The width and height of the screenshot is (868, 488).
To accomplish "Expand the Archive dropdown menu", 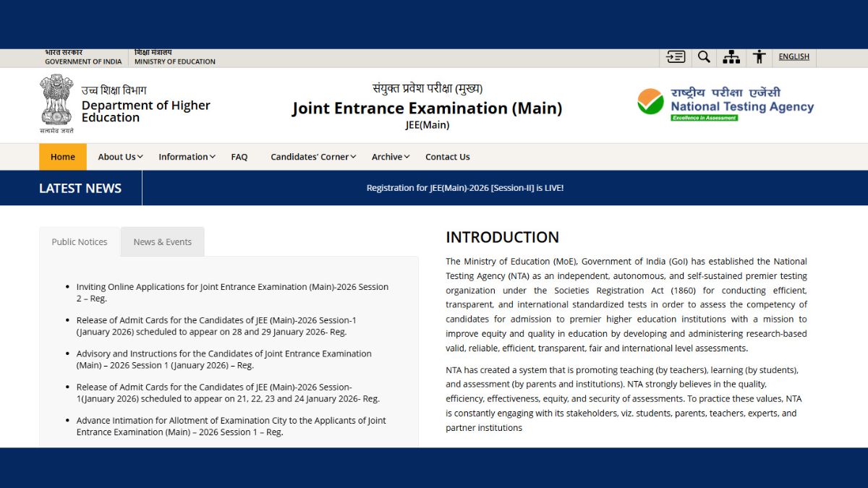I will [391, 157].
